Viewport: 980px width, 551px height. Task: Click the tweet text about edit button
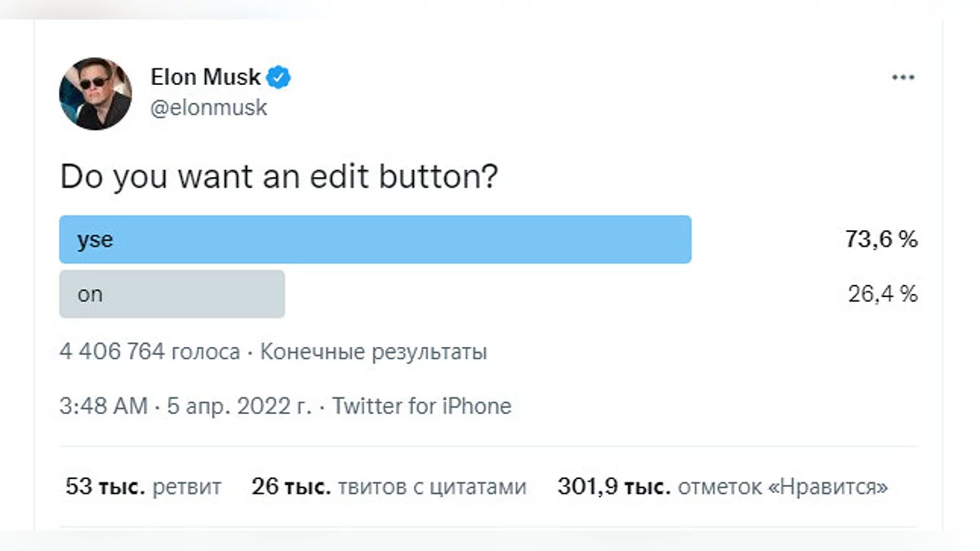(278, 177)
